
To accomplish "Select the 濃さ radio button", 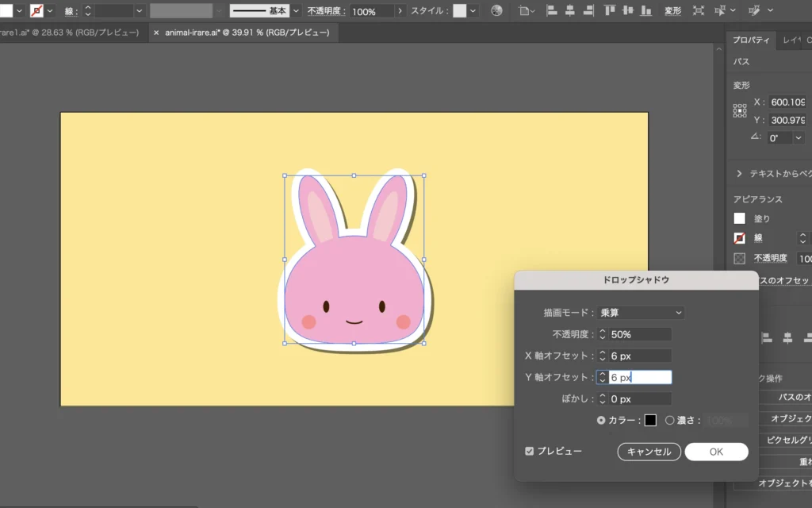I will pos(670,420).
